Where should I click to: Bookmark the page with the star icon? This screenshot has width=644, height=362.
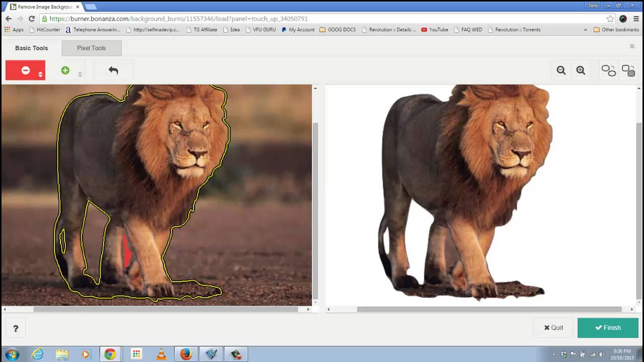click(x=610, y=19)
